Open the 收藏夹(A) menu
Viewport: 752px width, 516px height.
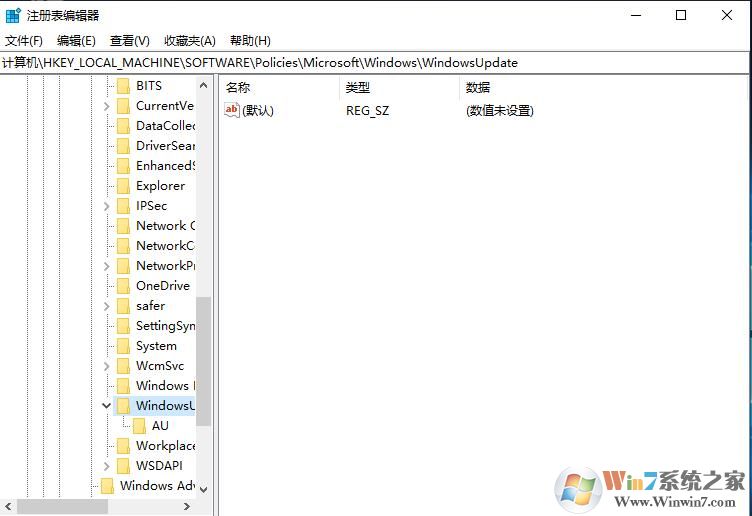(190, 41)
